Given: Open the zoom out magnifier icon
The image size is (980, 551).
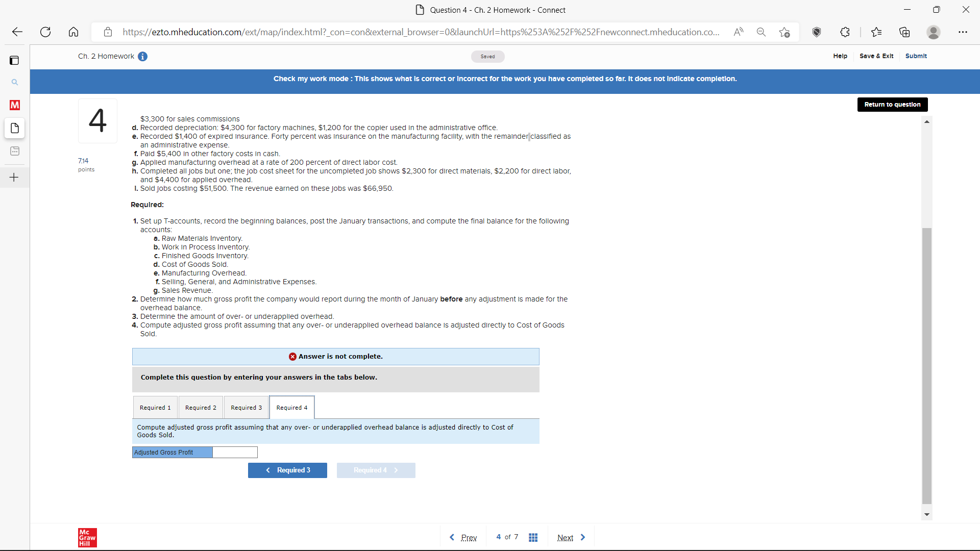Looking at the screenshot, I should click(761, 32).
